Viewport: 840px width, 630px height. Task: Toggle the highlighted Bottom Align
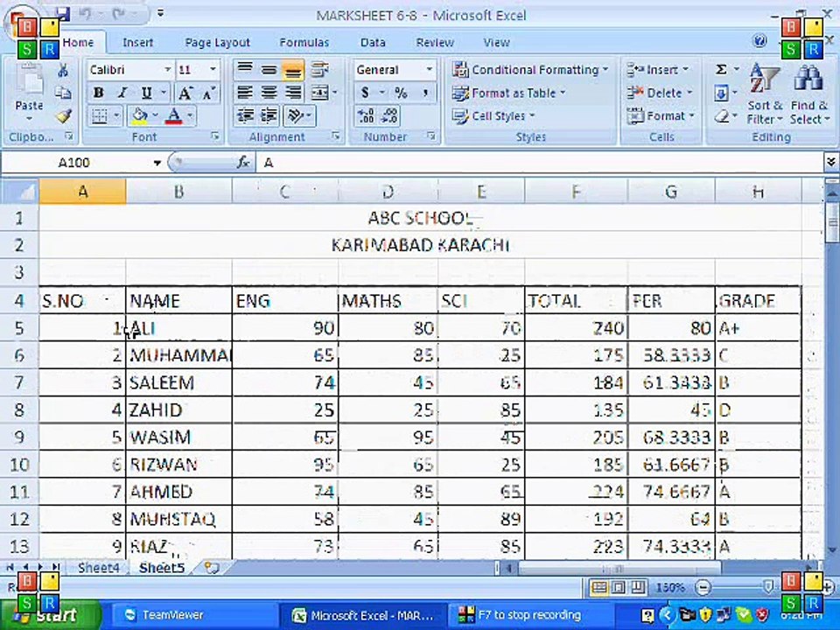(x=293, y=70)
